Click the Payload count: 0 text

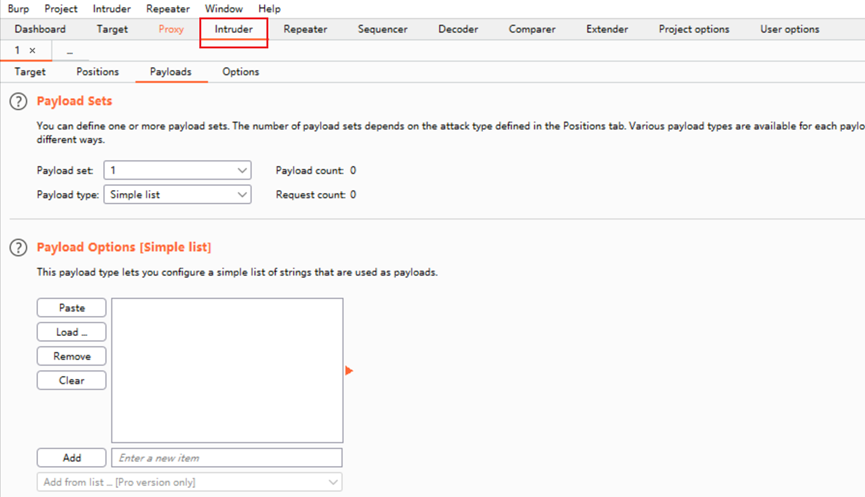pos(316,170)
